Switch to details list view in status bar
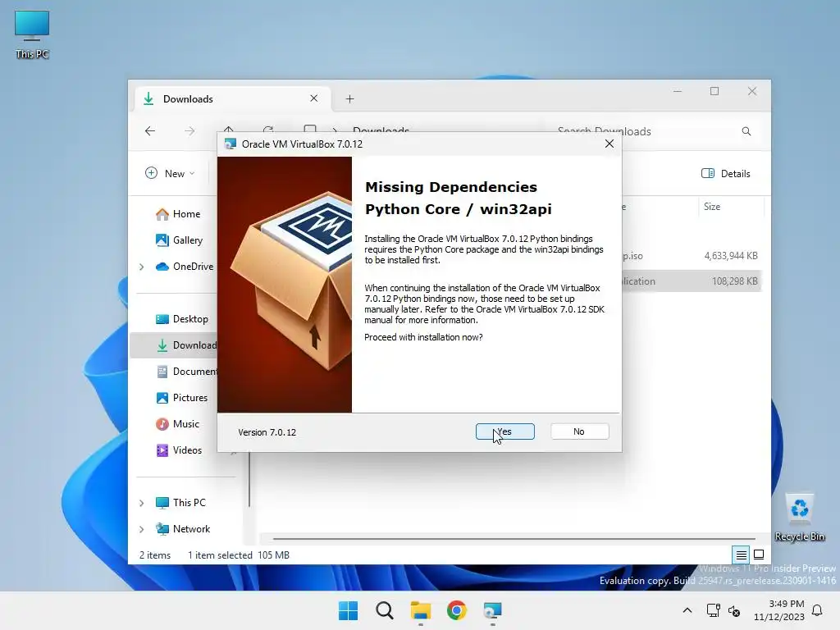840x630 pixels. tap(741, 555)
